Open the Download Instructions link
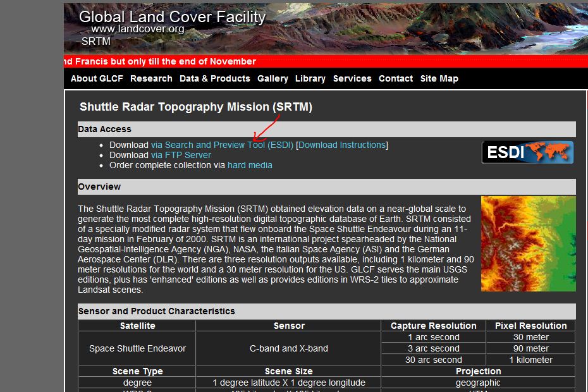 pos(341,145)
